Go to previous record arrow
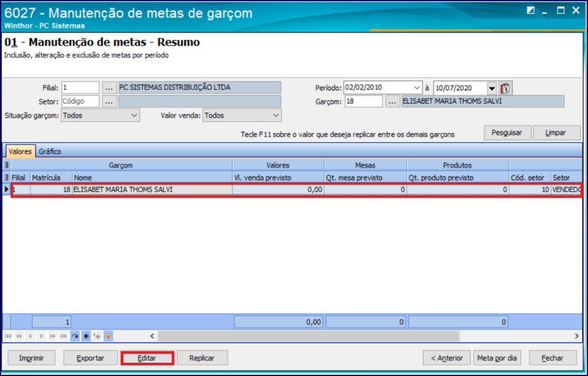This screenshot has height=376, width=588. [x=30, y=336]
